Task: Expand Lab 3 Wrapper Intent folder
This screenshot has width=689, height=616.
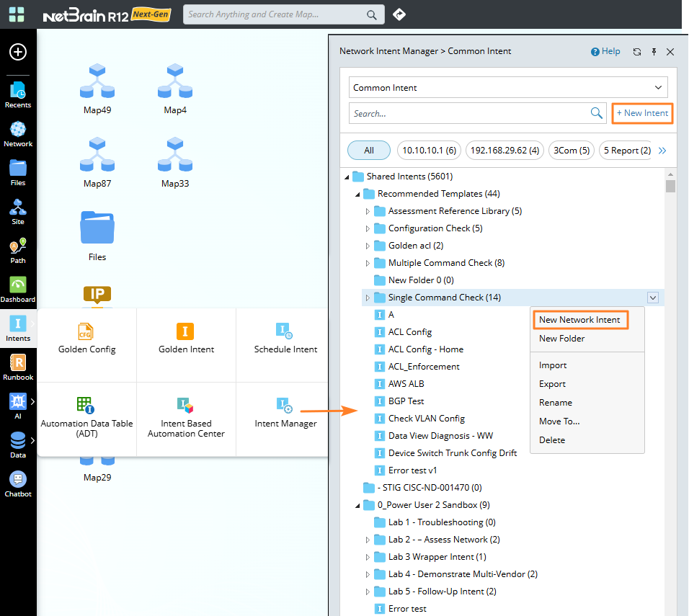Action: coord(368,557)
